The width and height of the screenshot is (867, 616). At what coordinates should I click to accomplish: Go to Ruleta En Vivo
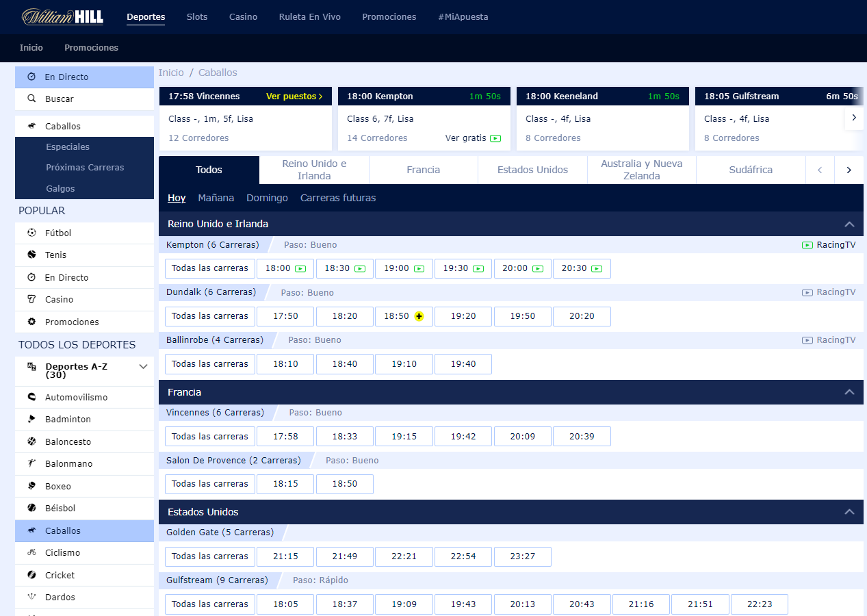point(310,17)
